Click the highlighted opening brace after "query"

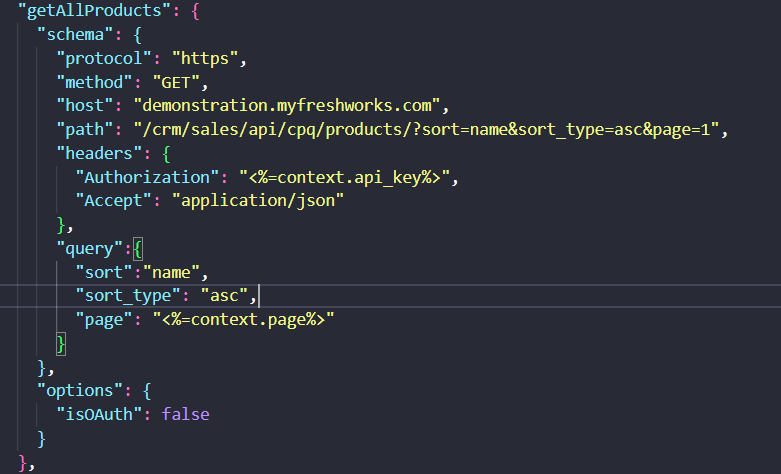tap(138, 248)
